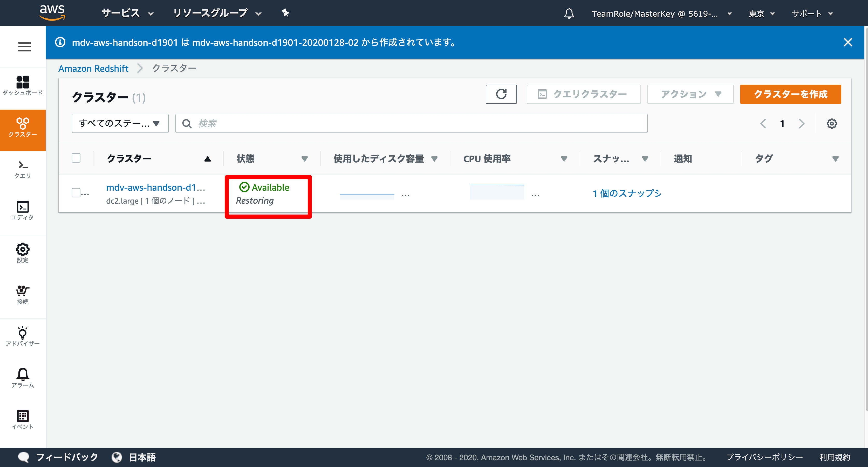This screenshot has width=868, height=467.
Task: Toggle the select-all header checkbox
Action: click(x=76, y=158)
